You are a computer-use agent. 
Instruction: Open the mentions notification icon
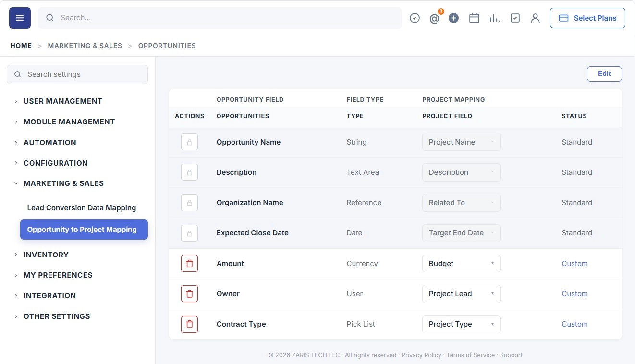tap(435, 18)
